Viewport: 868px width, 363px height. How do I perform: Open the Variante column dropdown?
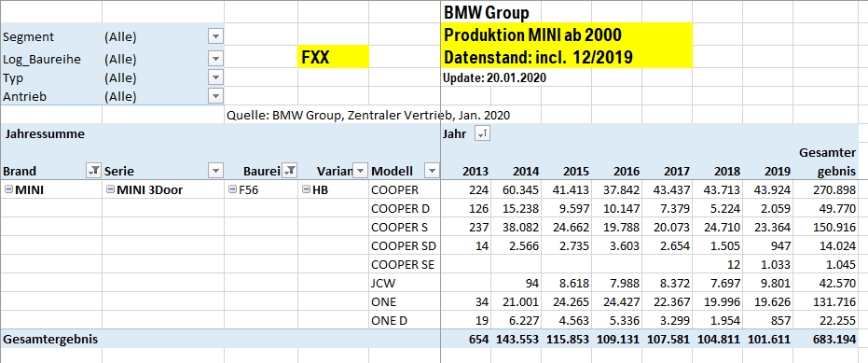point(360,171)
